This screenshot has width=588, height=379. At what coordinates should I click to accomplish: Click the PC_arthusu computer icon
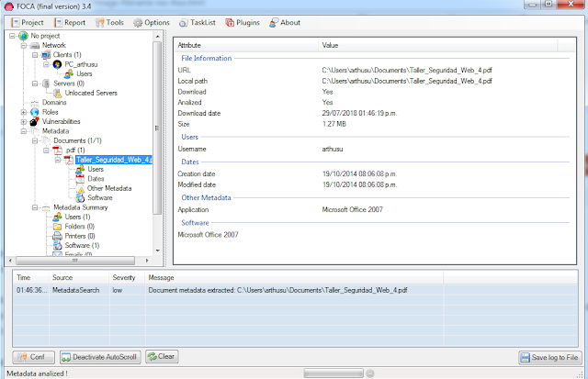coord(57,64)
